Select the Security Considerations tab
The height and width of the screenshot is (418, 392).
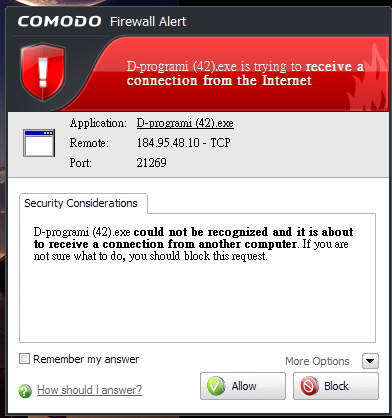81,203
